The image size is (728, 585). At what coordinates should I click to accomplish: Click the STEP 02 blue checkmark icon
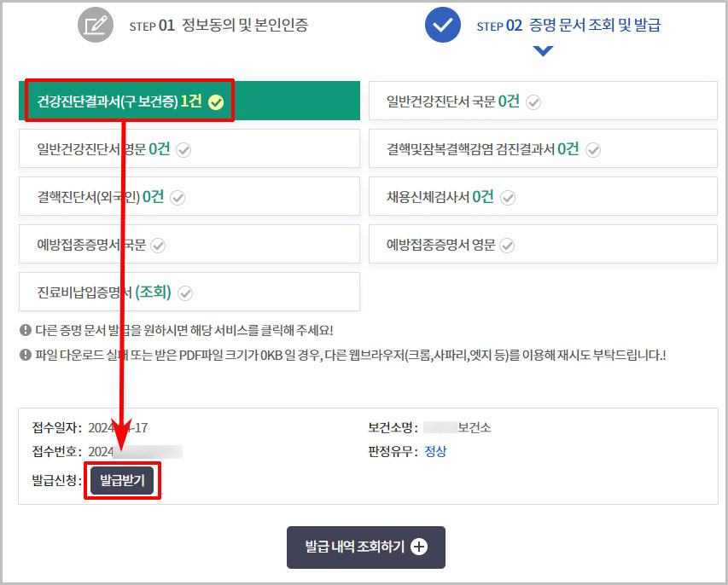point(443,25)
